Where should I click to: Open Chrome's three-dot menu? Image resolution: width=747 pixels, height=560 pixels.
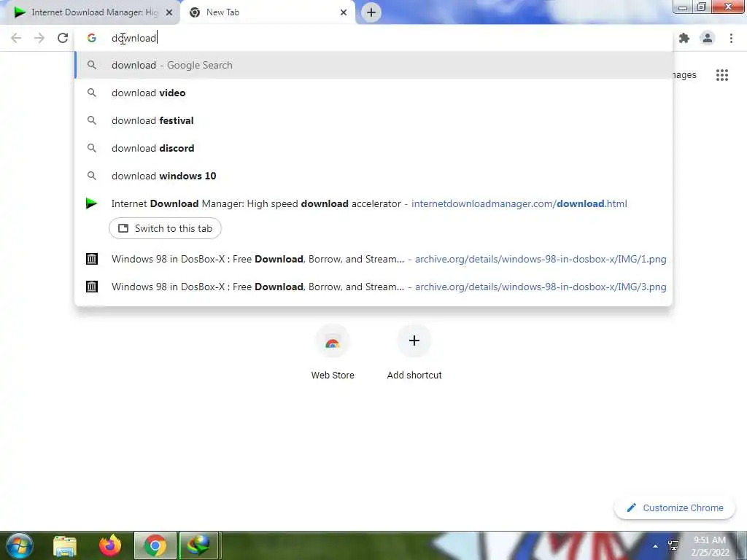click(x=731, y=38)
